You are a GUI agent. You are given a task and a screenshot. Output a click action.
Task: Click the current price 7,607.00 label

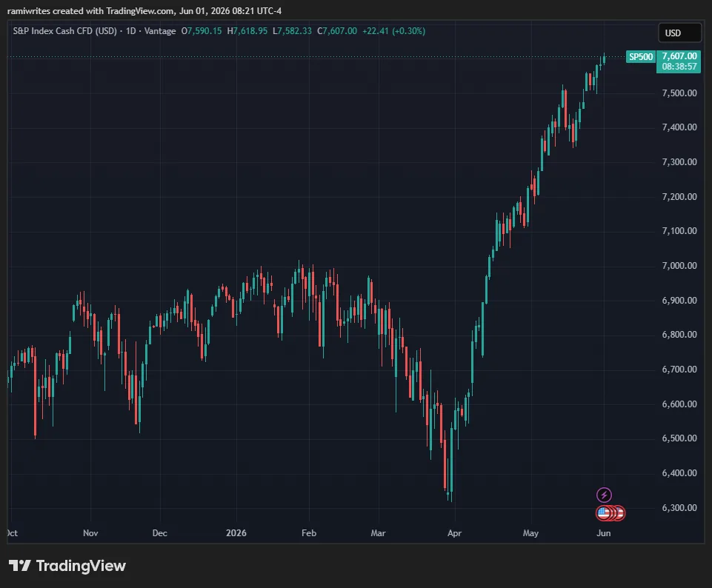[679, 56]
